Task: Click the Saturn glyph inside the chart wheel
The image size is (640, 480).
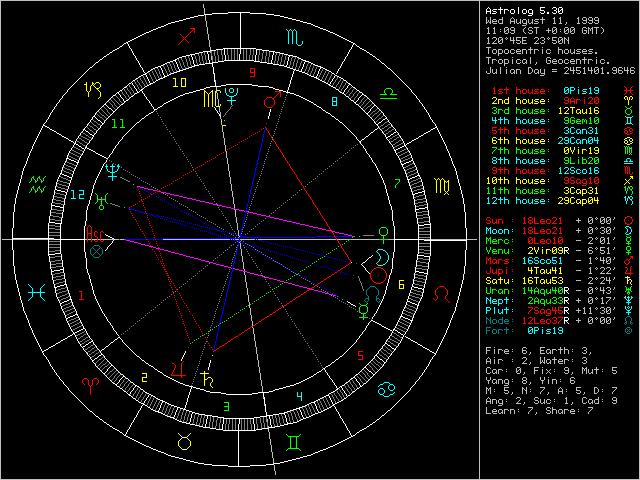Action: [x=207, y=378]
